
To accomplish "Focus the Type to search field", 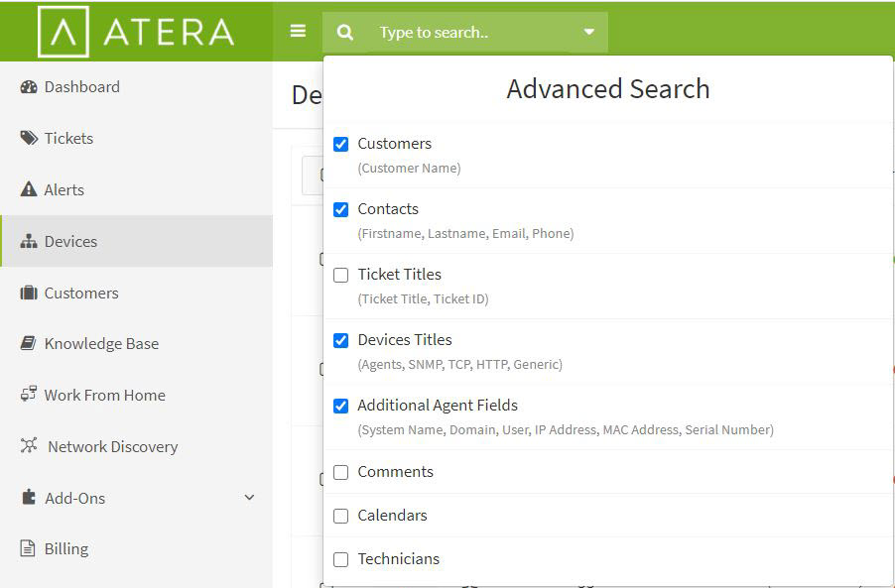I will (x=465, y=33).
